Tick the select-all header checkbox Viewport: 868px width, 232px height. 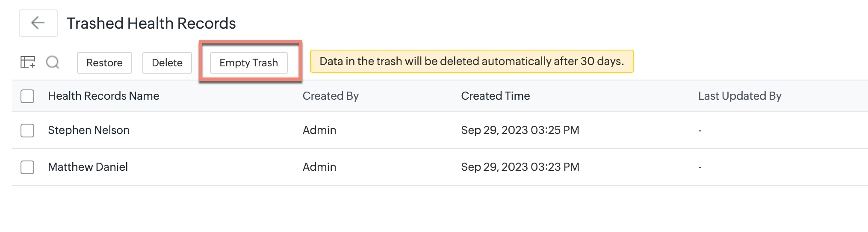tap(27, 96)
